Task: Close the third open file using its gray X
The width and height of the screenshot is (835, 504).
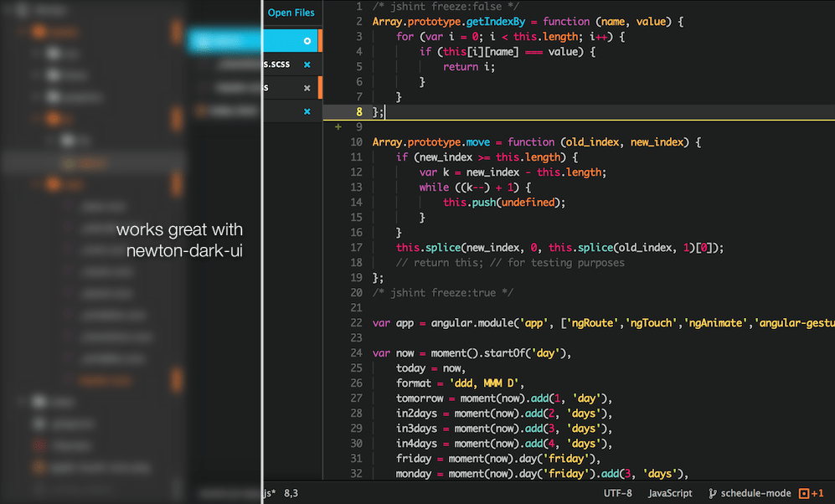Action: (x=307, y=87)
